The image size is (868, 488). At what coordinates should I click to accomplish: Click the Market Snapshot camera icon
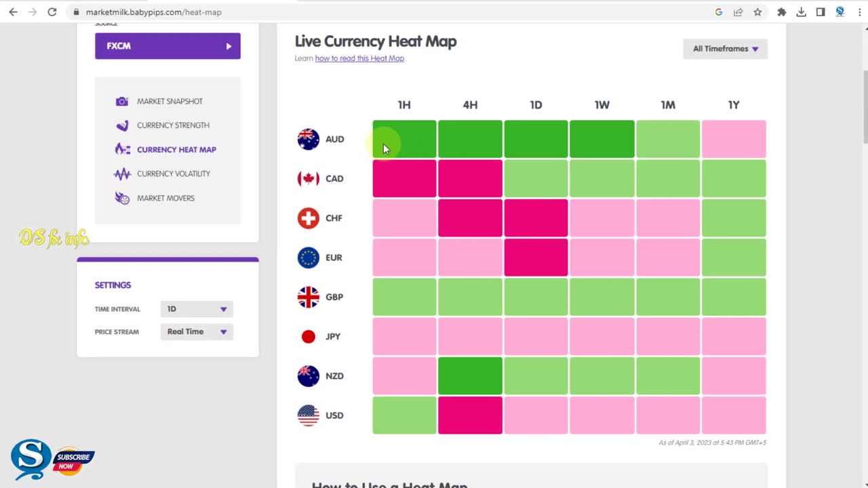pos(122,101)
